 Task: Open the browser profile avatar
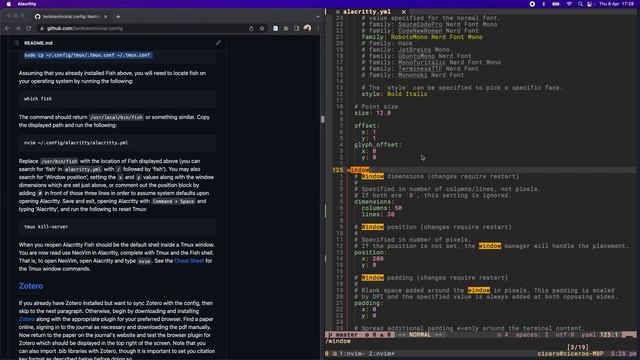[307, 28]
